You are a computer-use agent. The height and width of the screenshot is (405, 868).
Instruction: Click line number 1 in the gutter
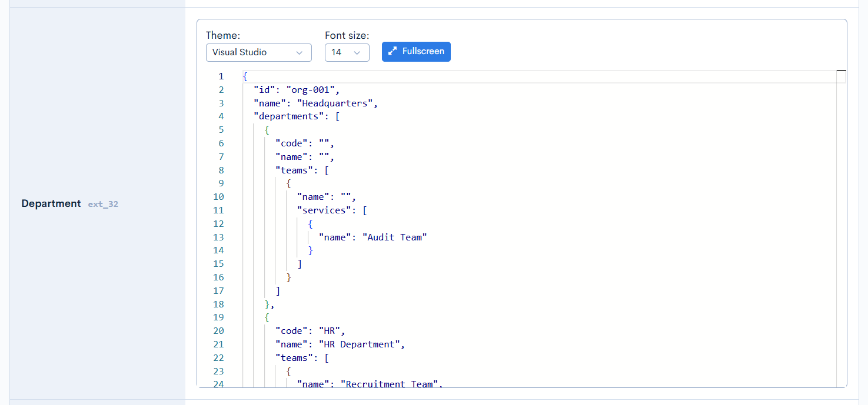[221, 76]
